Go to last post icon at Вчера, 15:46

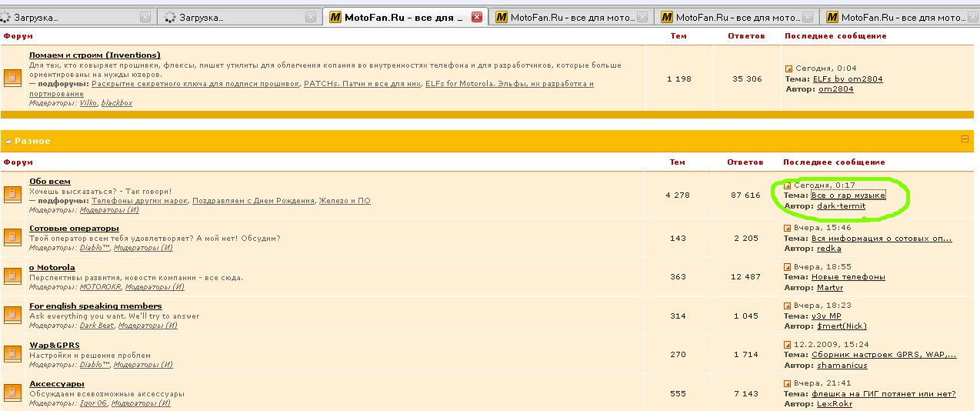tap(788, 228)
